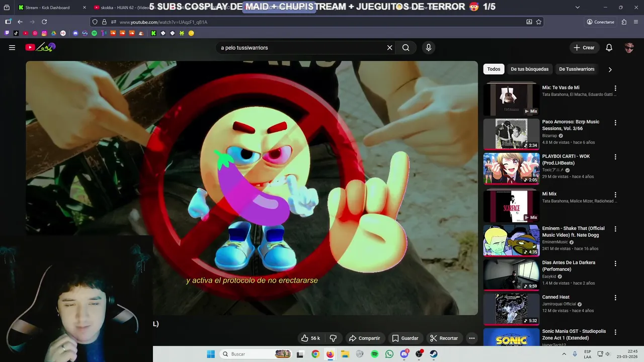The height and width of the screenshot is (362, 644).
Task: Open the YouTube notifications bell
Action: coord(609,48)
